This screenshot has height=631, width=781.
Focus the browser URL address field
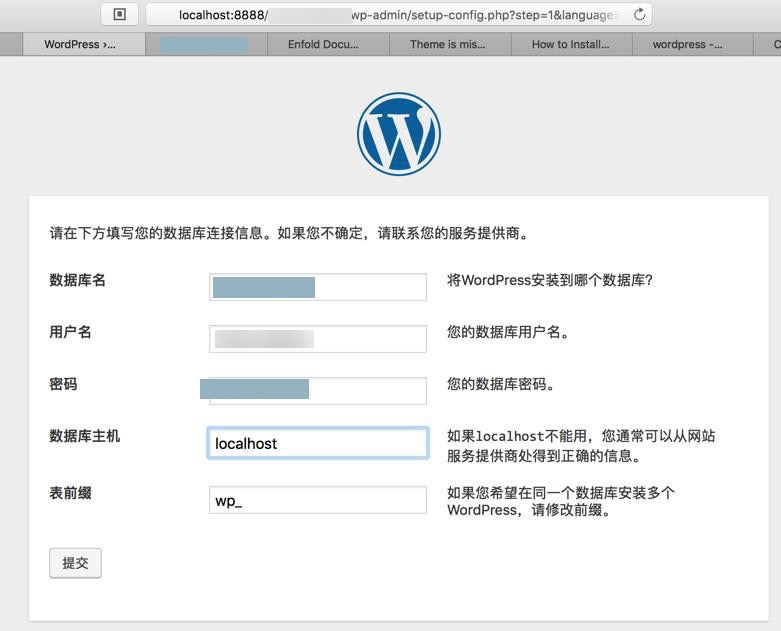coord(398,15)
